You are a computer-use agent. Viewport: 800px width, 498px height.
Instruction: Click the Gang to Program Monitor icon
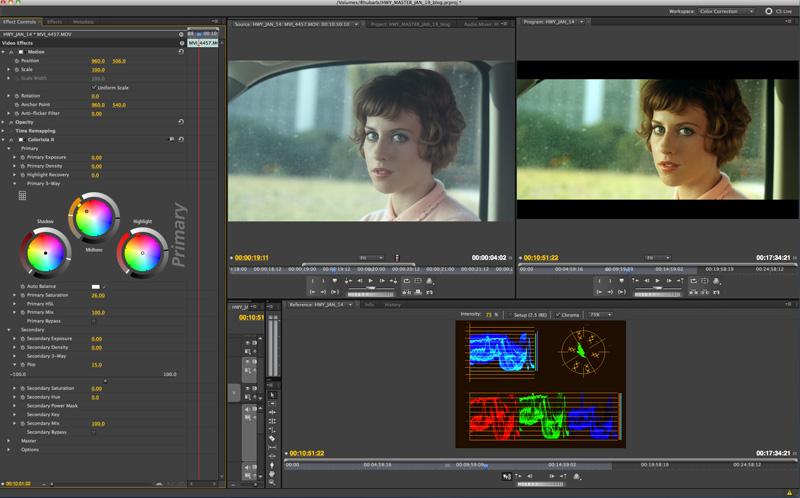click(x=507, y=475)
